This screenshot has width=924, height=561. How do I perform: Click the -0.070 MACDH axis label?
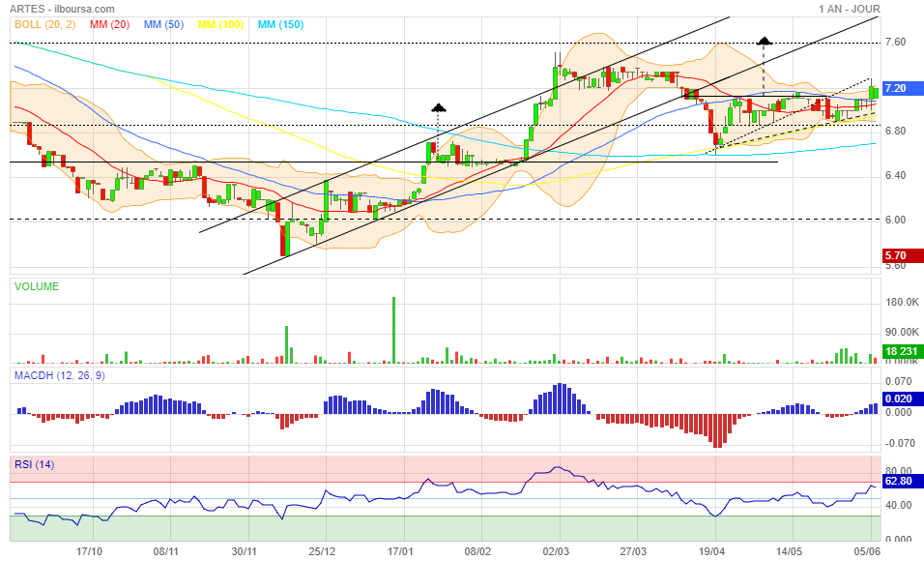pyautogui.click(x=899, y=443)
